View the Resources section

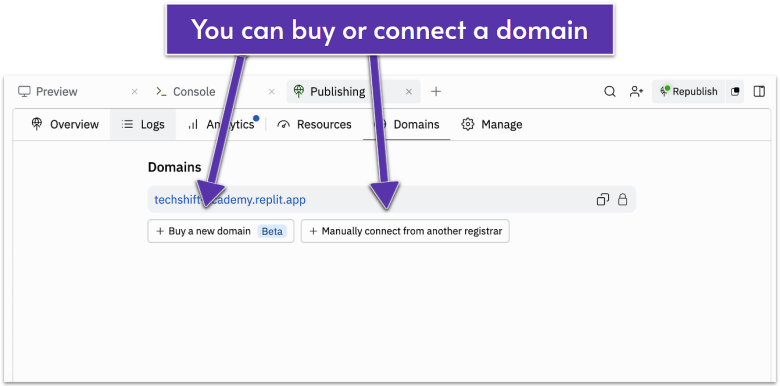pyautogui.click(x=314, y=124)
